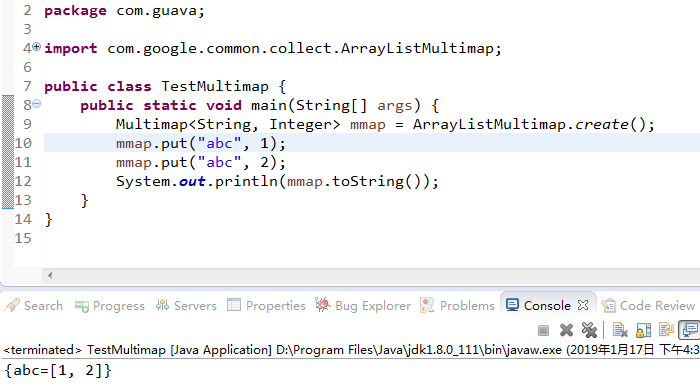Image resolution: width=700 pixels, height=390 pixels.
Task: Open the Search tab
Action: point(33,306)
